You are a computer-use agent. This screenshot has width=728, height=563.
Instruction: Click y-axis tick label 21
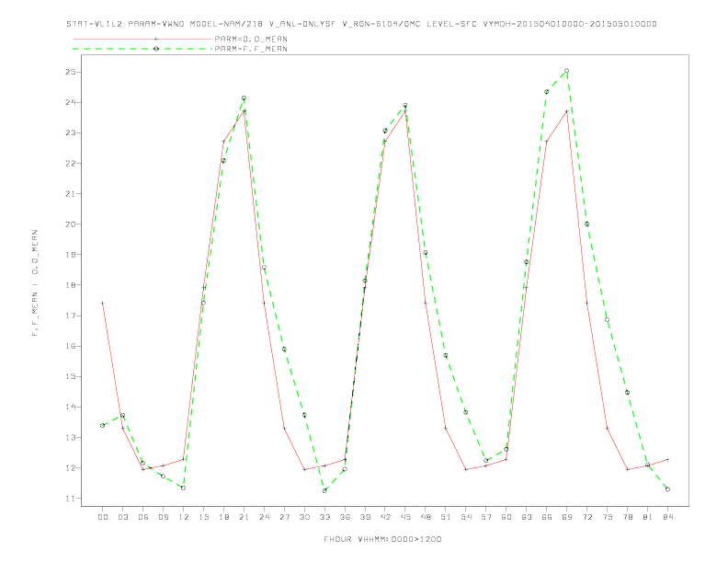[x=71, y=194]
